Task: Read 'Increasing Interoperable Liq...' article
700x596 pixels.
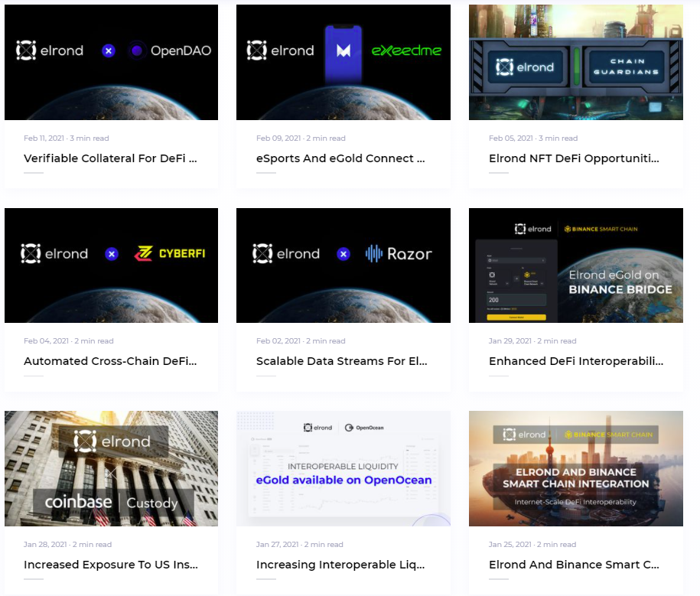Action: click(340, 565)
